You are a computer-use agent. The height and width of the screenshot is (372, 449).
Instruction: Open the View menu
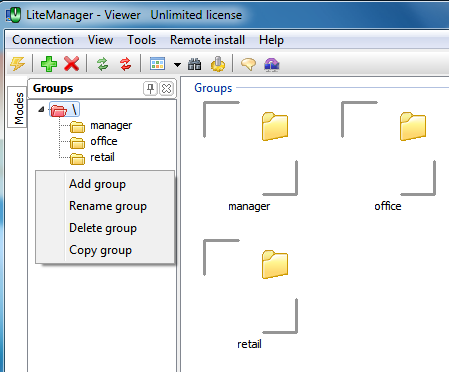pyautogui.click(x=100, y=40)
